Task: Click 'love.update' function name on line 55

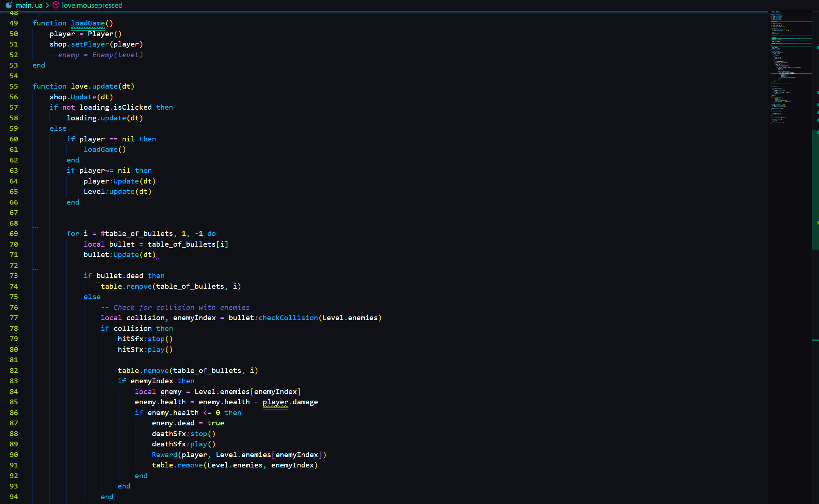Action: pyautogui.click(x=94, y=86)
